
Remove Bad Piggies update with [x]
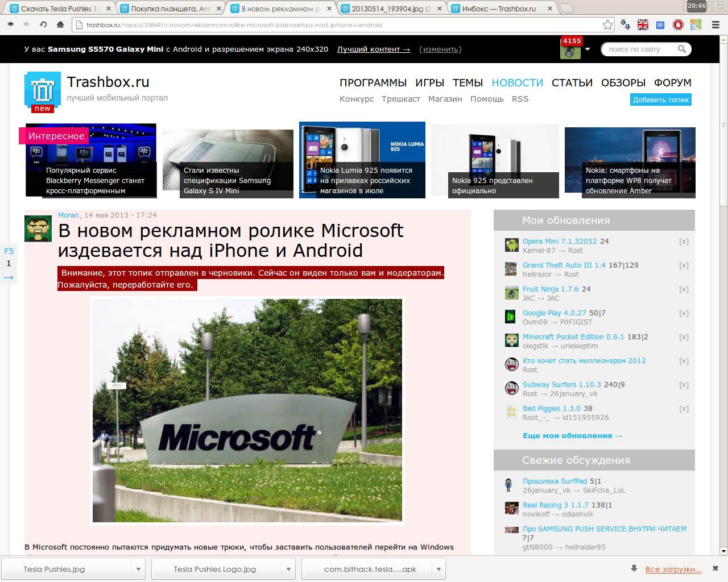tap(684, 409)
